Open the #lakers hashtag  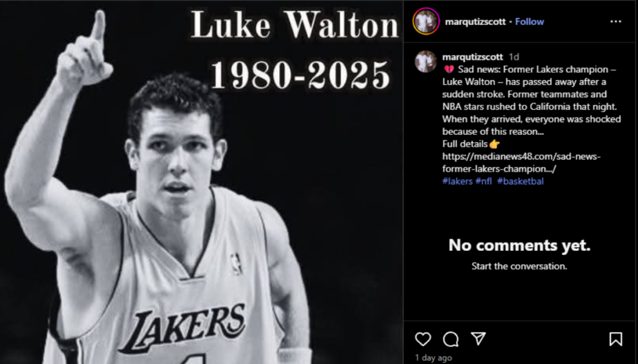click(x=457, y=181)
